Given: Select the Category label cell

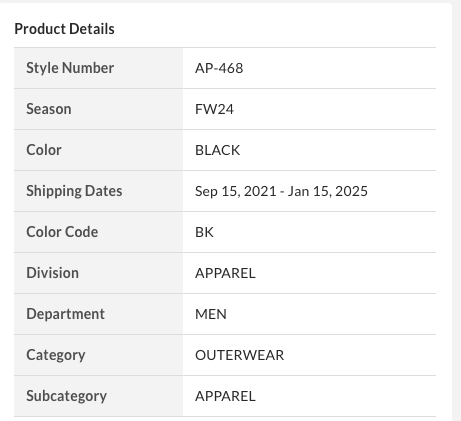Looking at the screenshot, I should (98, 355).
